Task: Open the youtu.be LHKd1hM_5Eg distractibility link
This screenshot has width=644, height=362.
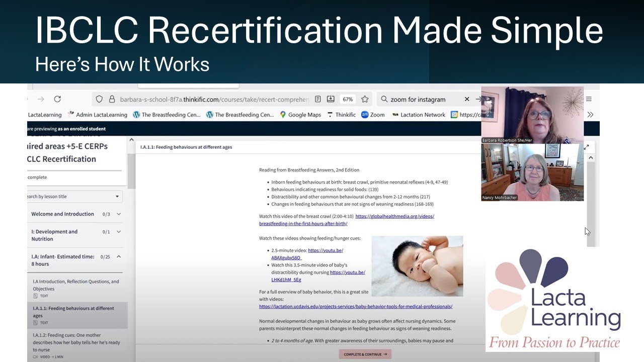Action: pos(318,276)
